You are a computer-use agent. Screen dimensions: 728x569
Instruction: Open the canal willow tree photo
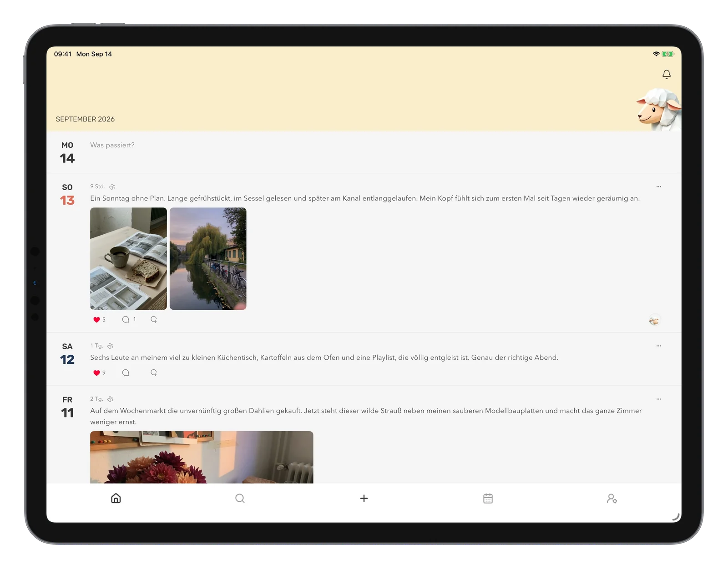tap(208, 258)
